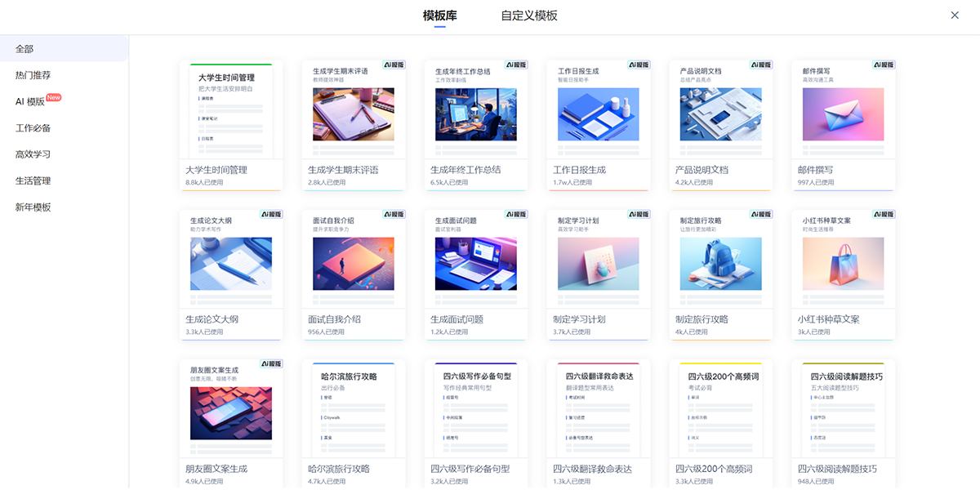The width and height of the screenshot is (980, 490).
Task: Open the 生成年终工作总结 title link
Action: pos(465,170)
